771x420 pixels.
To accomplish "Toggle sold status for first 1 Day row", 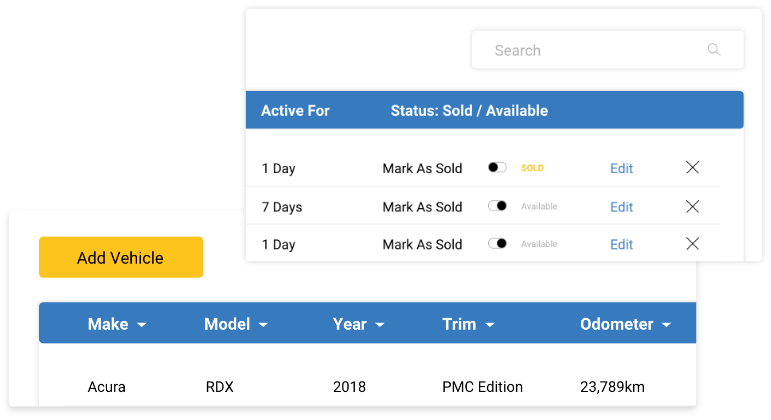I will [497, 168].
